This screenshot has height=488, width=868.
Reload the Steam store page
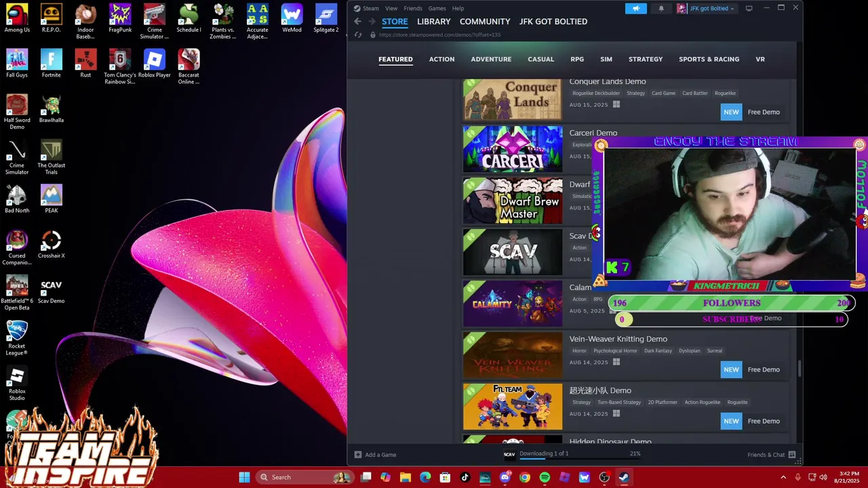pos(358,35)
